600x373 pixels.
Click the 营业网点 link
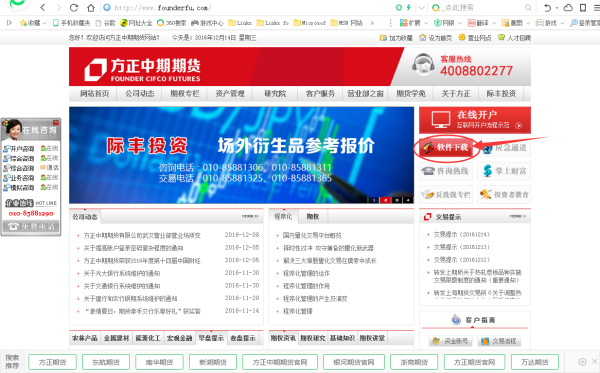click(475, 37)
